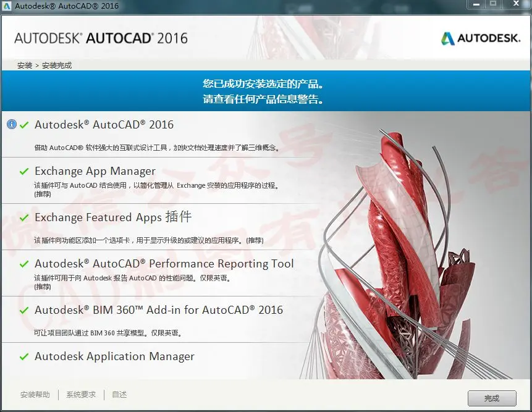The height and width of the screenshot is (412, 532).
Task: Select the Exchange App Manager product title
Action: (95, 171)
